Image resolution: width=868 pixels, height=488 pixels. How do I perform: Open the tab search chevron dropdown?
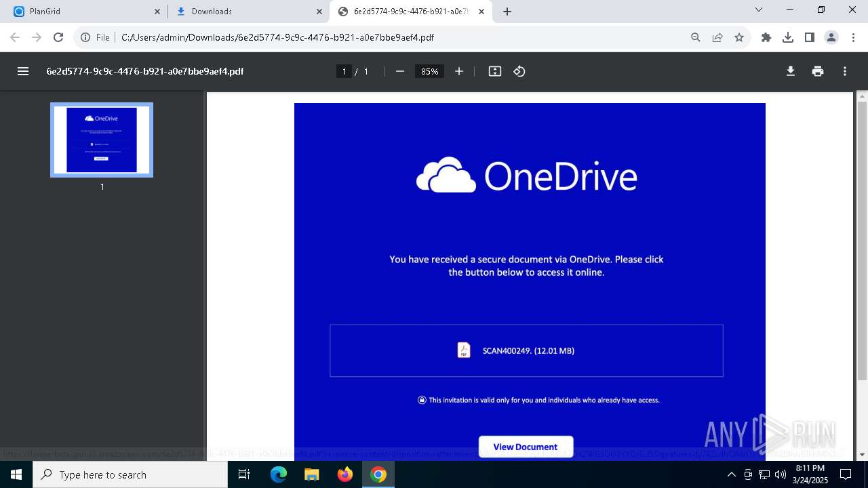759,10
